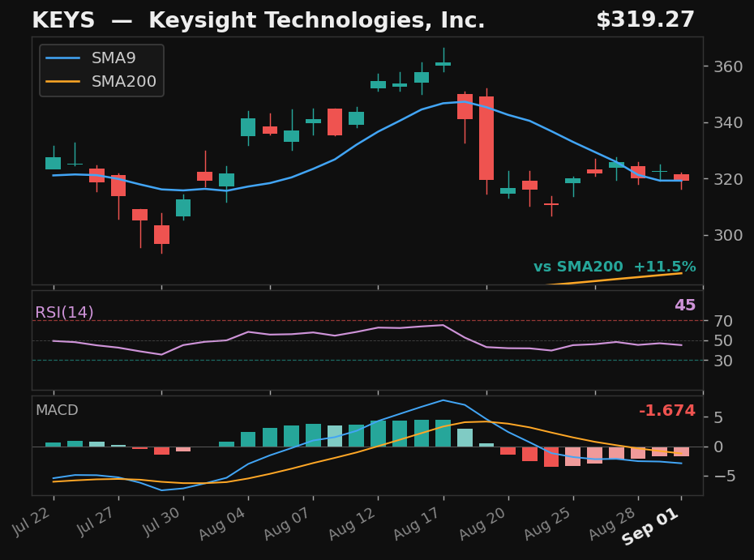Click the orange SMA200 legend line swatch
The height and width of the screenshot is (560, 754).
63,82
